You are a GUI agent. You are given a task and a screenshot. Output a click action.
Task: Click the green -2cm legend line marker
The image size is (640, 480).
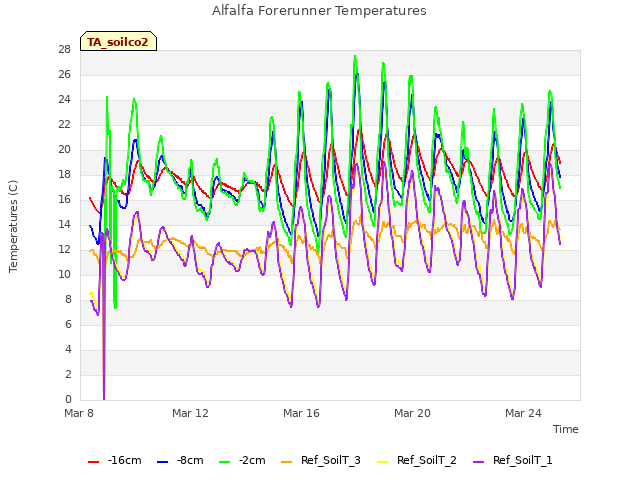tap(224, 462)
